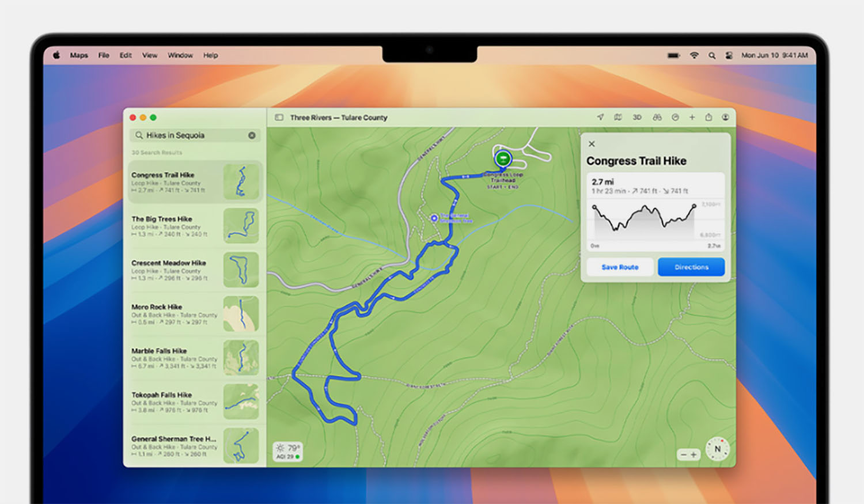
Task: Click the battery icon in the menu bar
Action: (x=673, y=55)
